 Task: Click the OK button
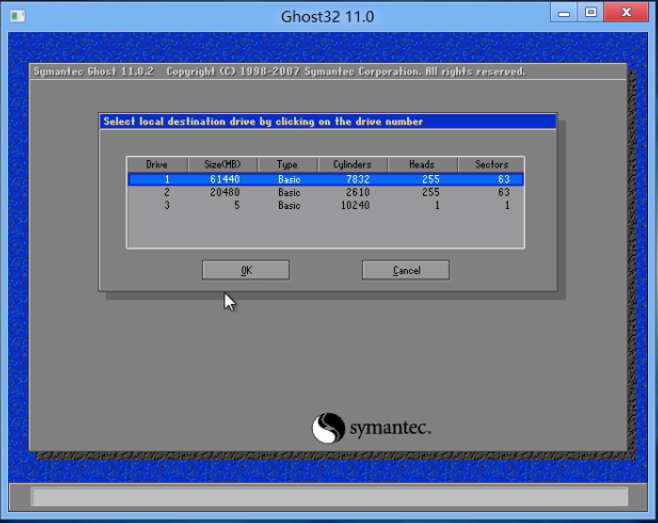[x=245, y=270]
